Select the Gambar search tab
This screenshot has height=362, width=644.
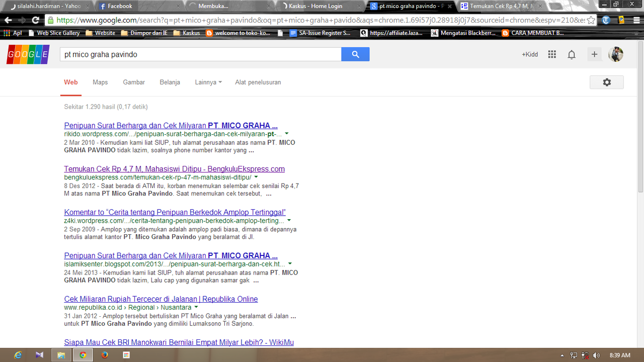134,82
